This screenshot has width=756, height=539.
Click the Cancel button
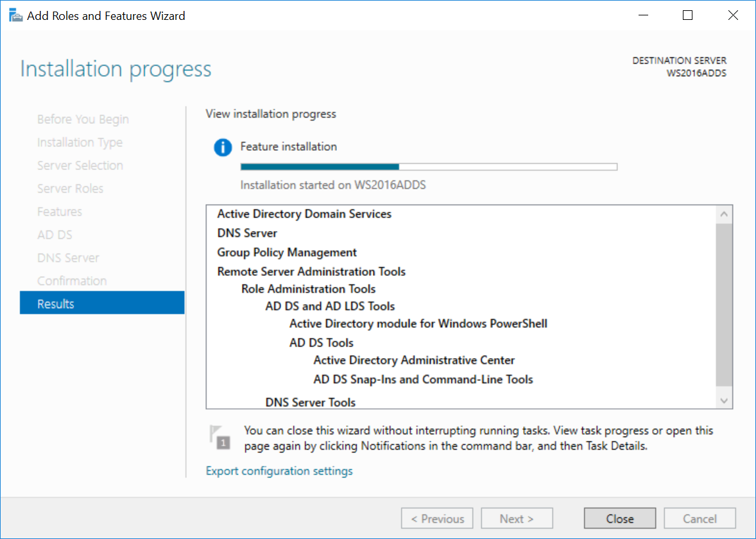pyautogui.click(x=700, y=518)
